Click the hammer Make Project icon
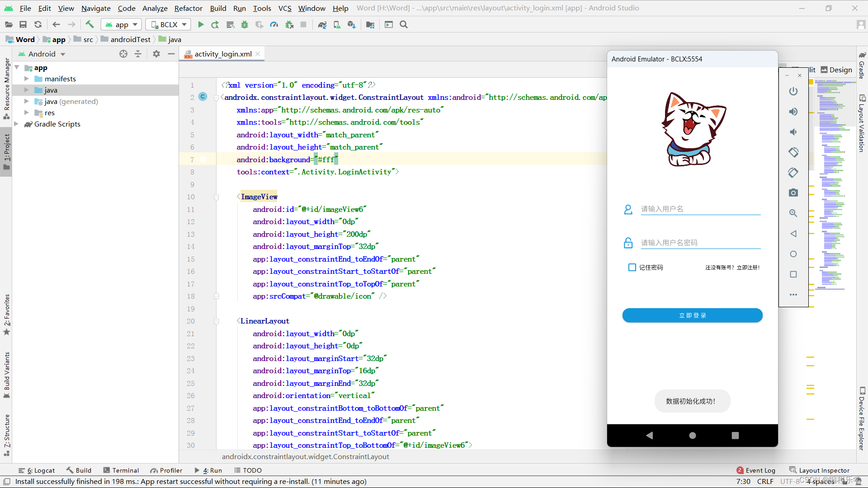 click(90, 24)
